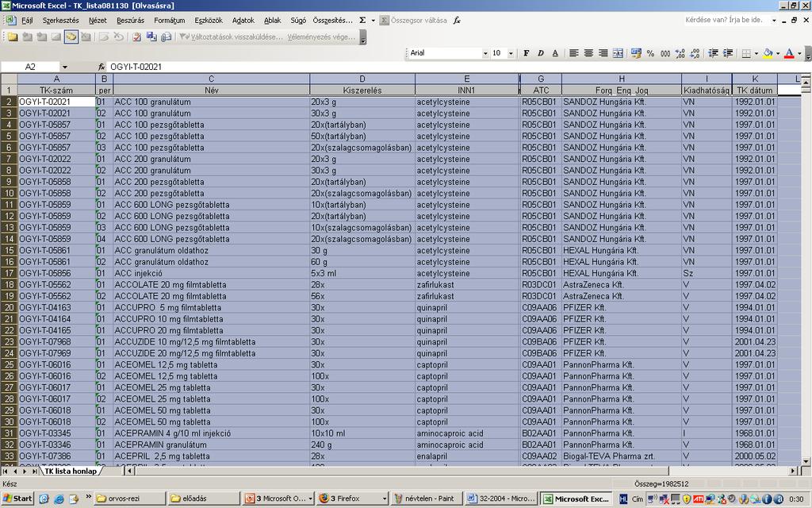Click the Windows Start button

[17, 498]
